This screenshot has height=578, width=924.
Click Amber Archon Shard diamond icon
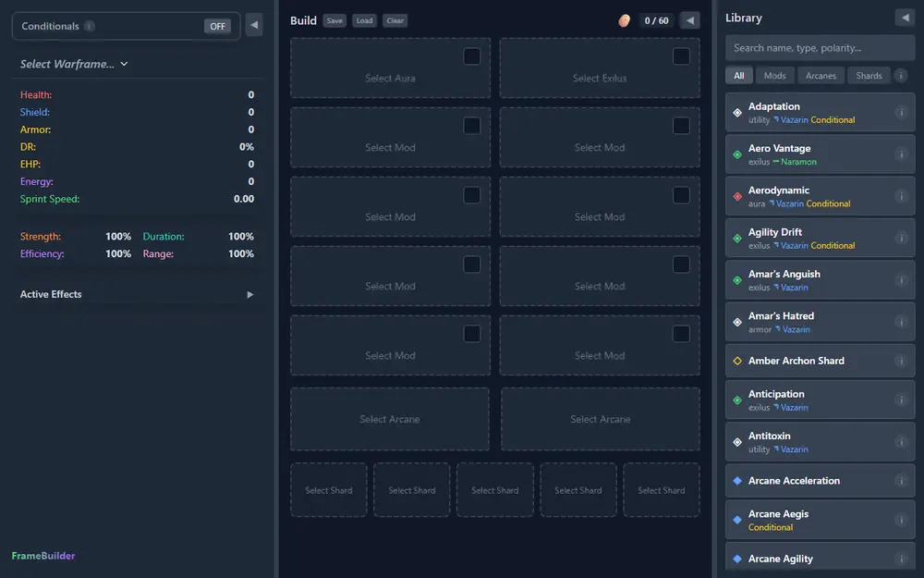(737, 361)
